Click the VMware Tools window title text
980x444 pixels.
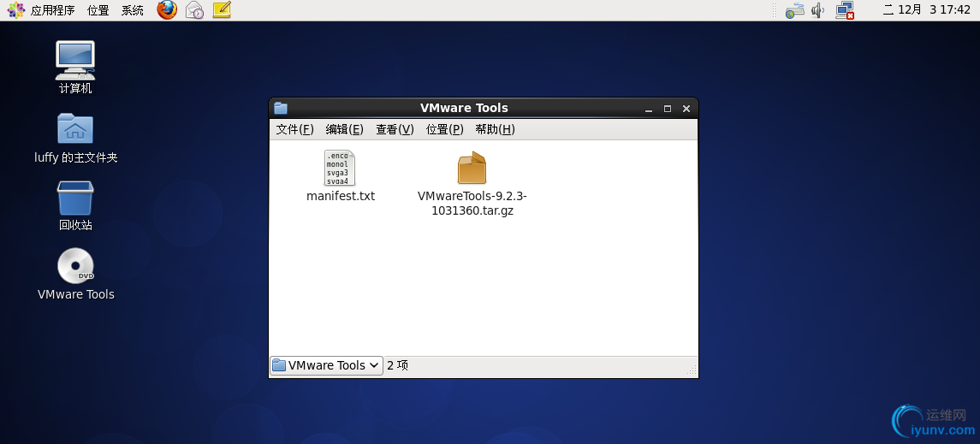pos(464,108)
